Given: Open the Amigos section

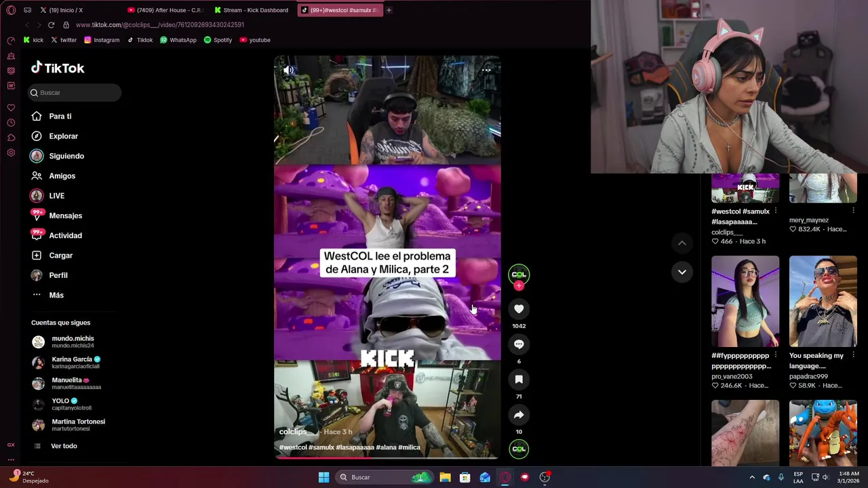Looking at the screenshot, I should [x=53, y=176].
